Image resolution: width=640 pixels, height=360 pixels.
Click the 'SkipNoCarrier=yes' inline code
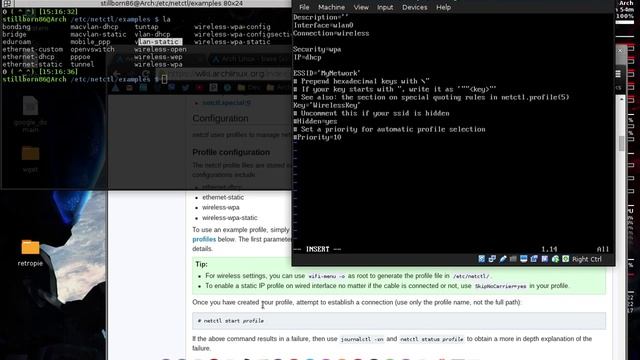click(x=500, y=287)
